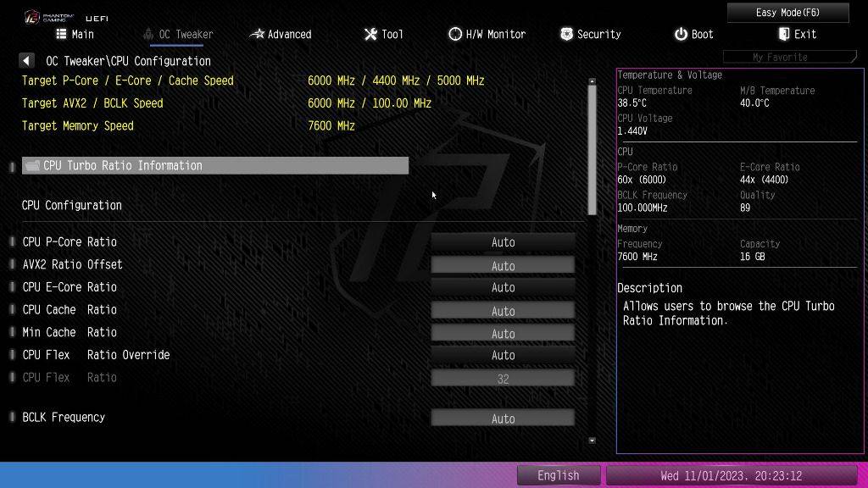This screenshot has height=488, width=868.
Task: Click the OC Tweaker flask icon
Action: [149, 34]
